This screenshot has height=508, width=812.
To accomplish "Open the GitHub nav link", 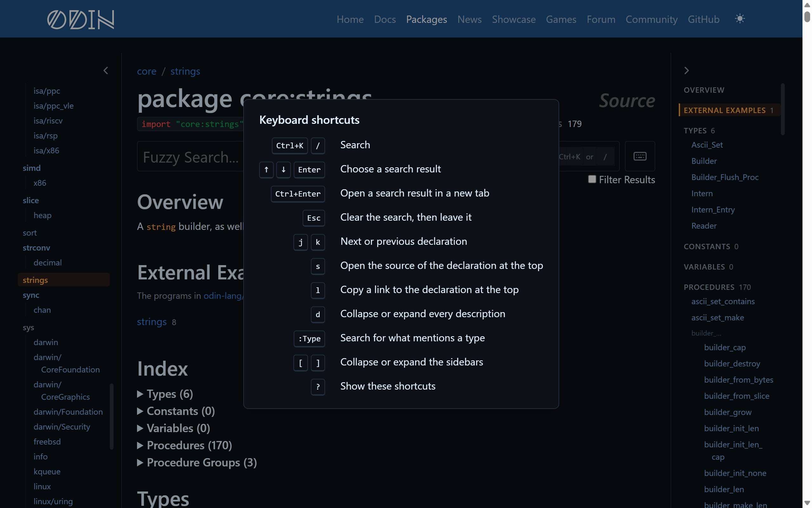I will click(x=704, y=19).
